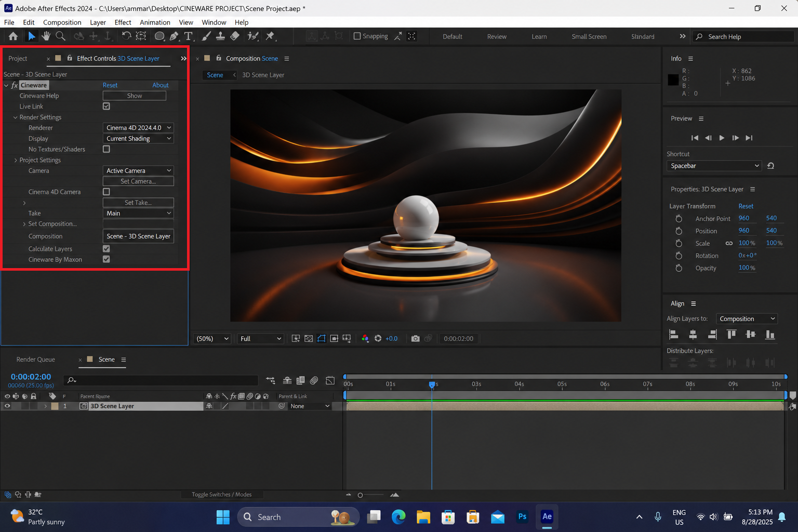Toggle the Snapping checkbox
798x532 pixels.
(357, 36)
